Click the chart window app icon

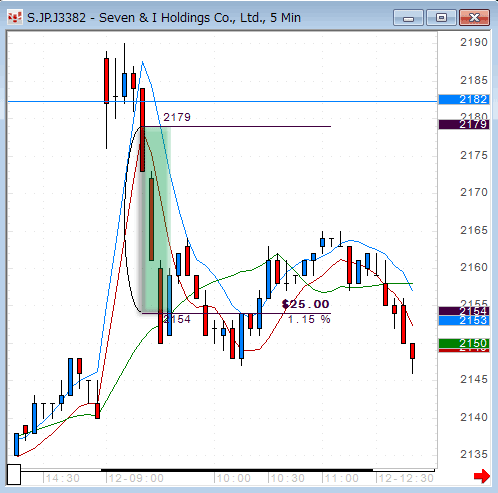pyautogui.click(x=15, y=17)
